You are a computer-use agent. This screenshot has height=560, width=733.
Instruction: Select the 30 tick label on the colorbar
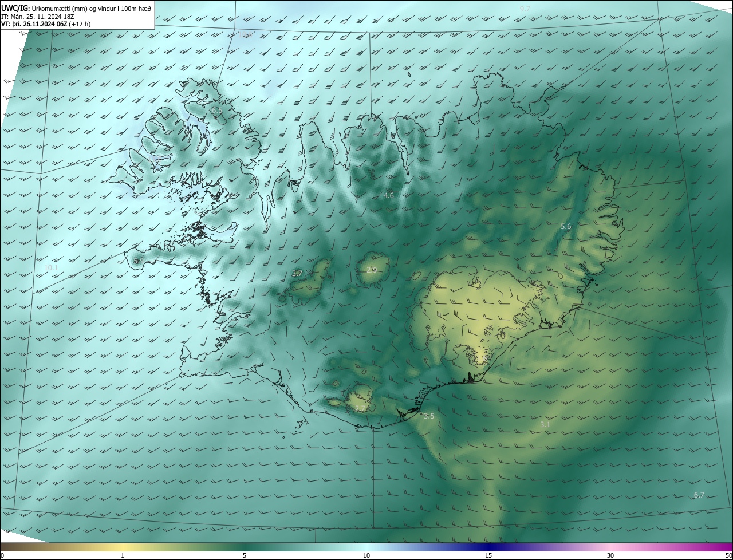[x=610, y=555]
